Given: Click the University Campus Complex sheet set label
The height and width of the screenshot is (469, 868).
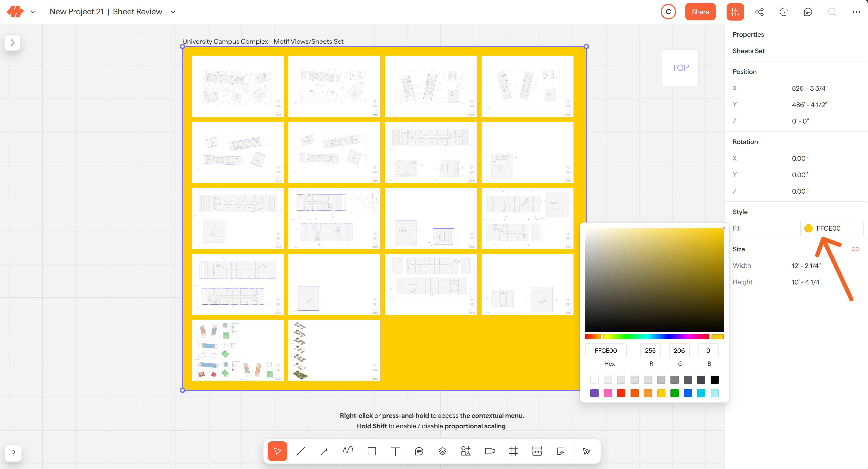Looking at the screenshot, I should pos(263,42).
